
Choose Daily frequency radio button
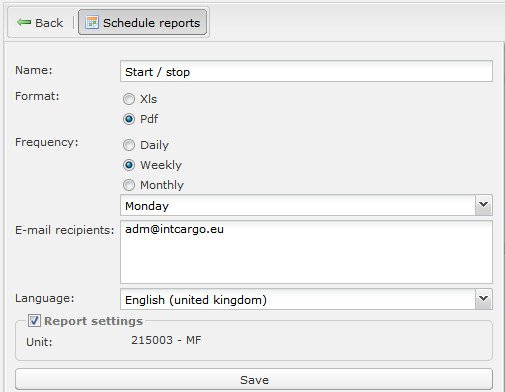[129, 145]
